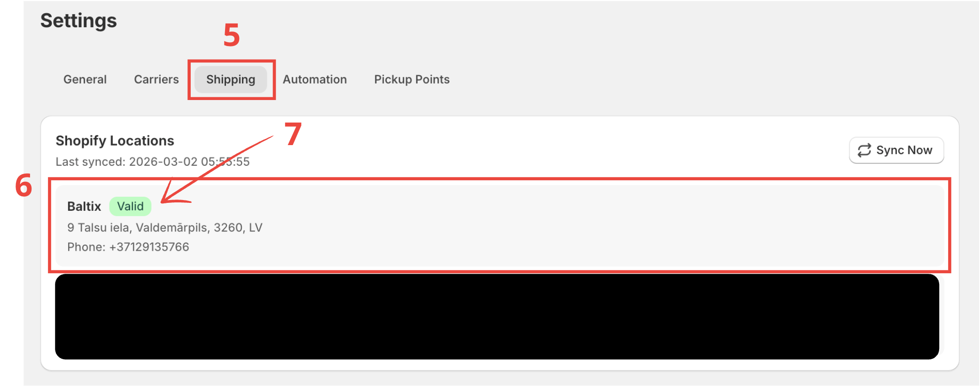The height and width of the screenshot is (386, 980).
Task: Click the green Valid status badge
Action: tap(130, 206)
